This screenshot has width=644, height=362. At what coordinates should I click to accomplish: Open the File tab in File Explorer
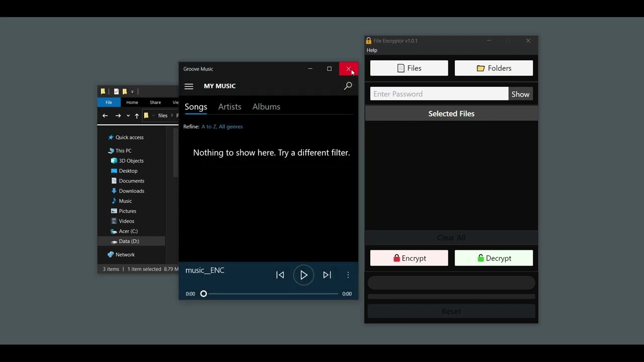coord(109,103)
